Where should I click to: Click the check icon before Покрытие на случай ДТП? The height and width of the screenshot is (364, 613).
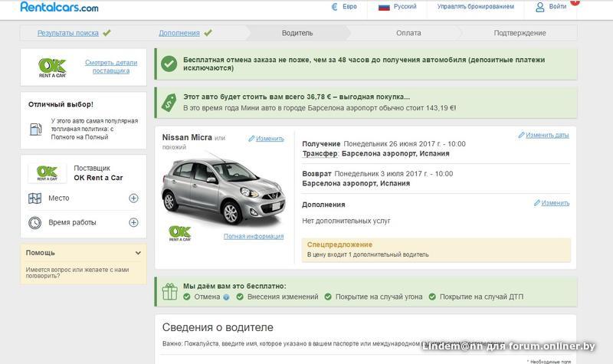click(432, 297)
